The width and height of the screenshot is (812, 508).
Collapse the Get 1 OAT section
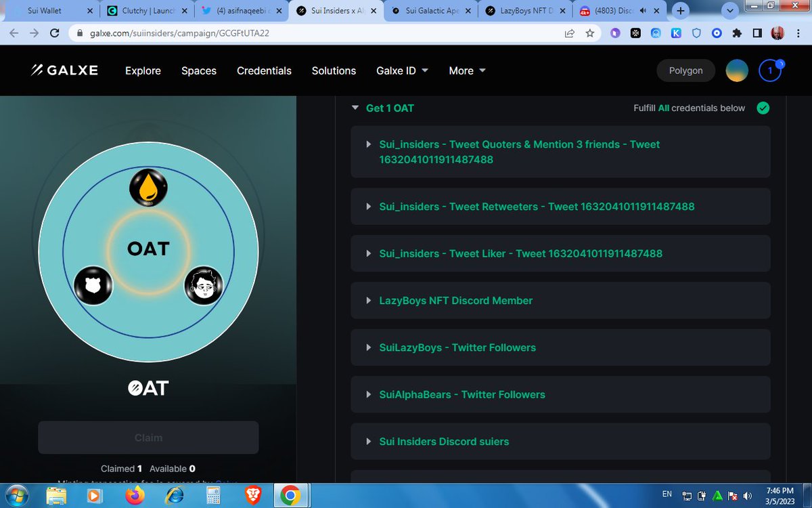(355, 108)
